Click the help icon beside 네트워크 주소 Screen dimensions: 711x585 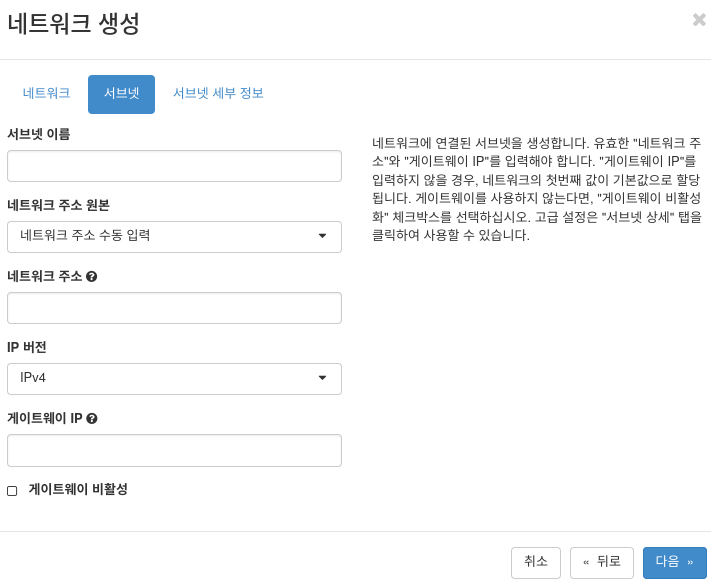92,277
